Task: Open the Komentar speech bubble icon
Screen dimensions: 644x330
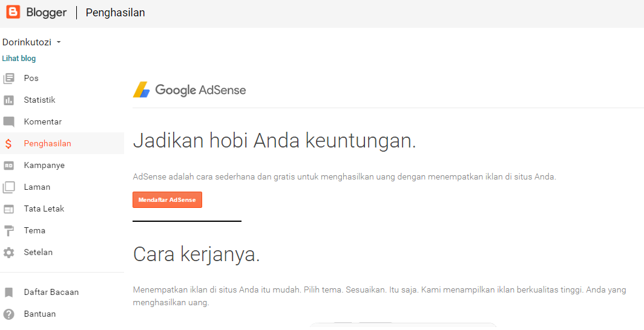Action: pos(8,122)
